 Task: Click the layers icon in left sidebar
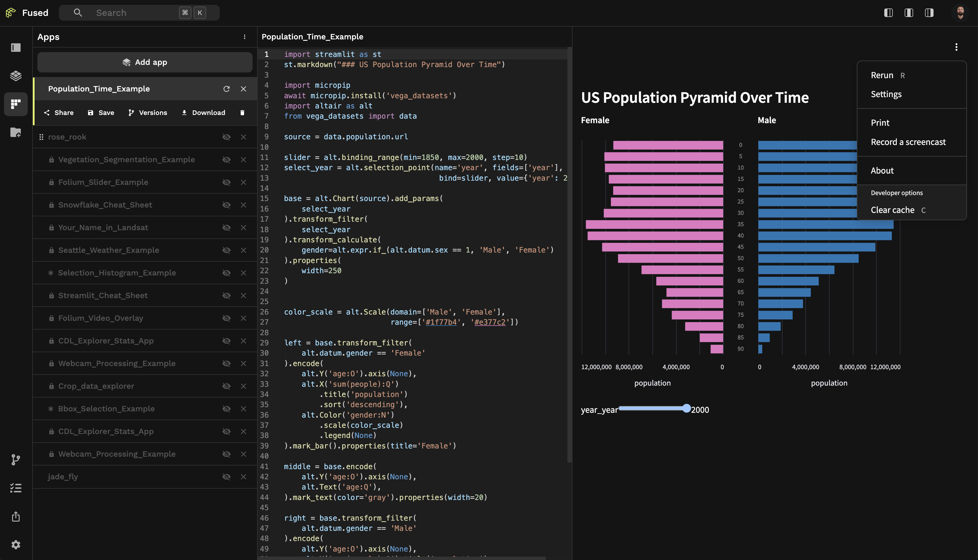[16, 76]
